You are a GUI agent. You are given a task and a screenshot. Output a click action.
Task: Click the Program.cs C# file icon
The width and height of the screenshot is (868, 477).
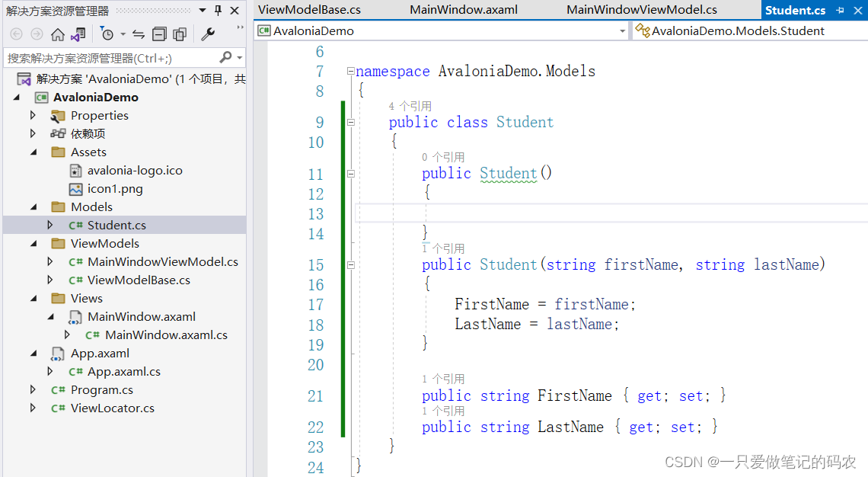pos(58,390)
